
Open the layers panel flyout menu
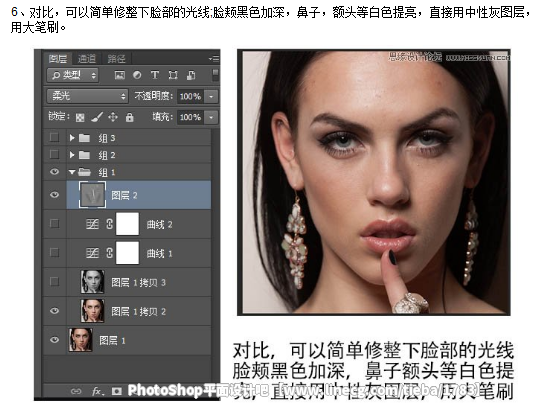(214, 59)
